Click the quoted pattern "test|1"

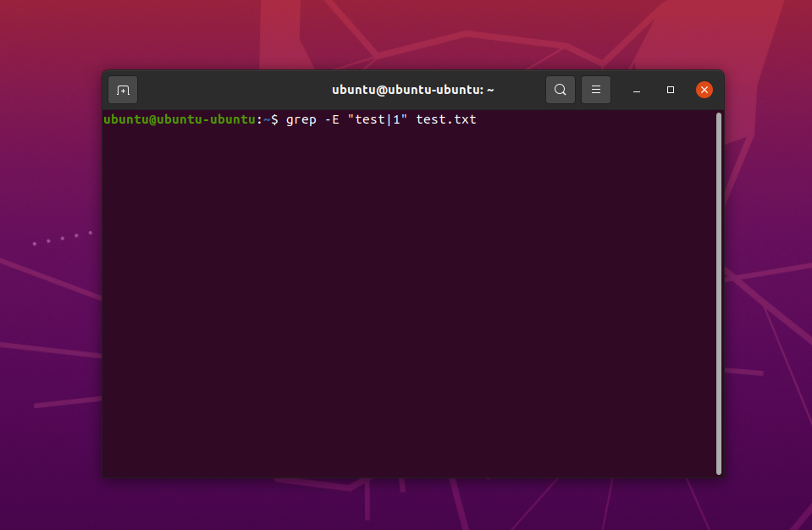378,119
